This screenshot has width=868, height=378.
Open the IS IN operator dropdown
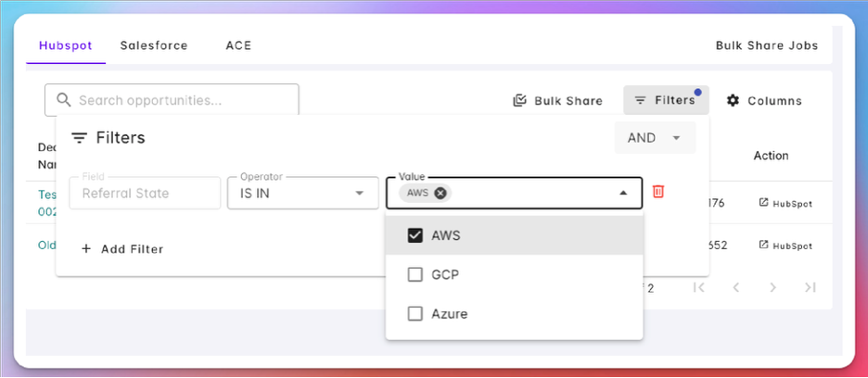[x=303, y=193]
